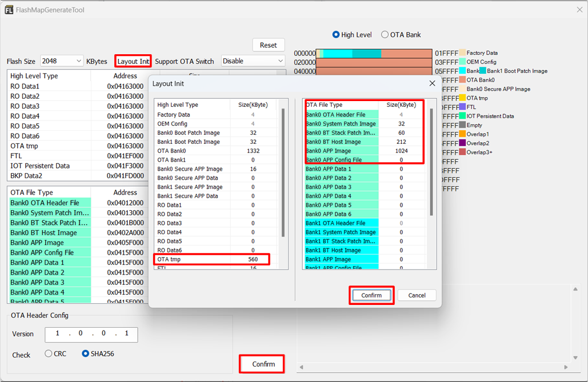Edit Bank0 Boot Patch Image size value
Screen dimensions: 588x382
click(x=253, y=132)
